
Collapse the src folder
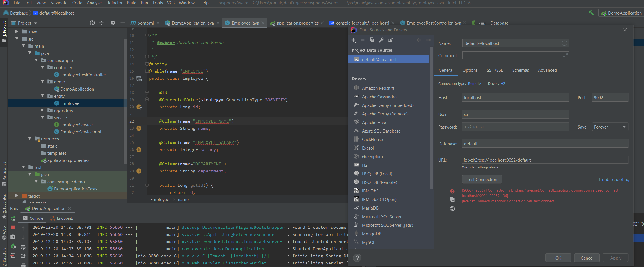[17, 39]
